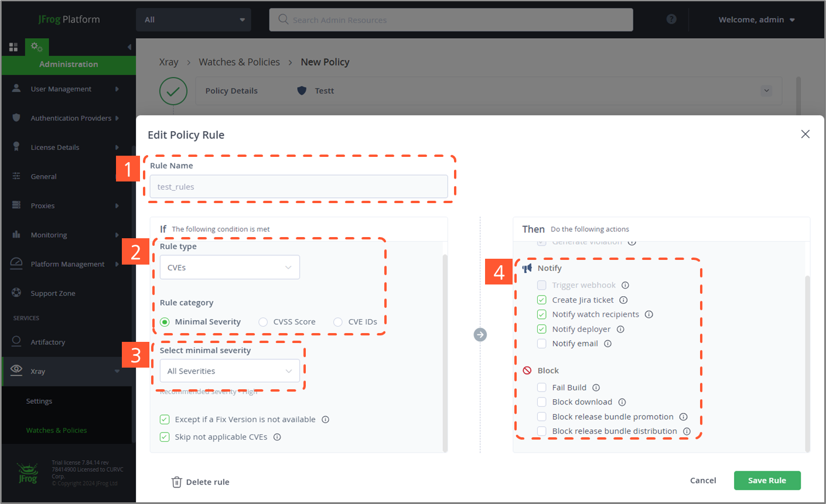Open Xray Settings in sidebar
Image resolution: width=826 pixels, height=504 pixels.
tap(39, 401)
